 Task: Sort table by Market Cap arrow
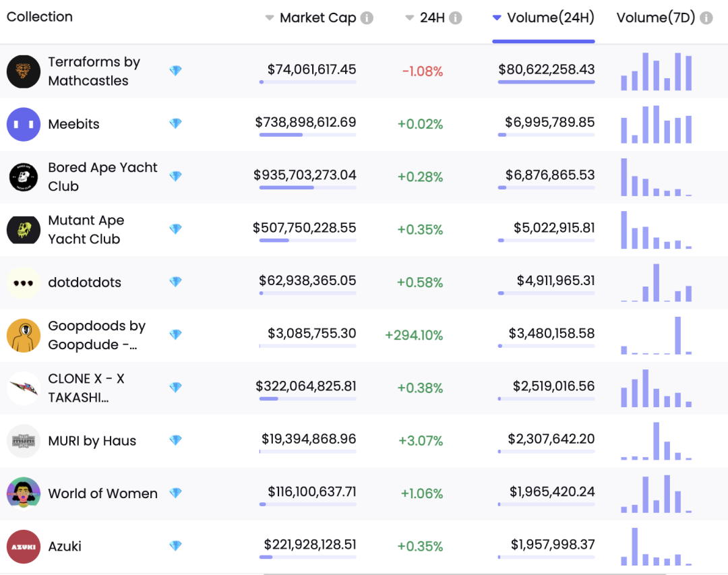269,18
